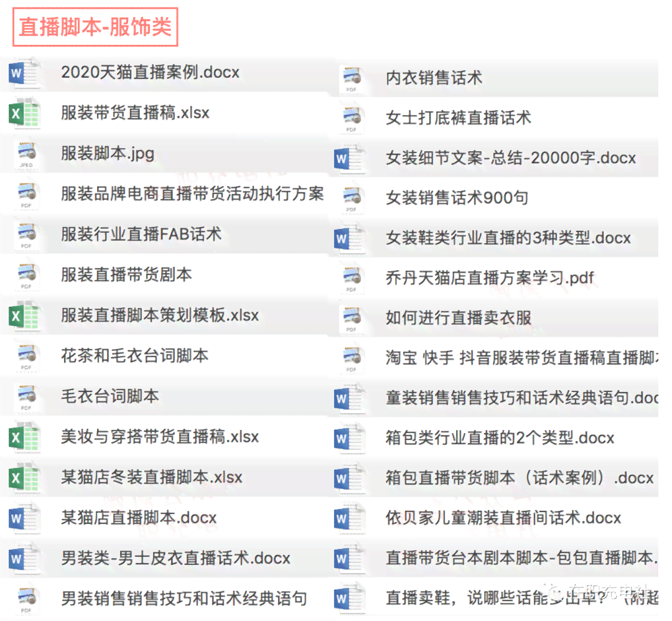Click the Excel icon of 某猫店冬装直播脚本.xlsx
Image resolution: width=672 pixels, height=621 pixels.
(x=25, y=478)
